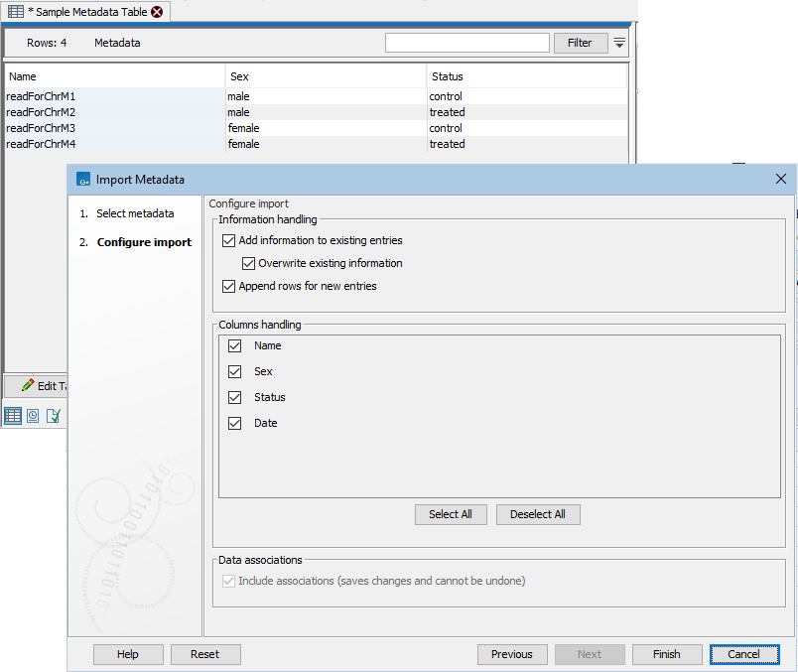Click the Finish button
The width and height of the screenshot is (798, 672).
point(666,654)
